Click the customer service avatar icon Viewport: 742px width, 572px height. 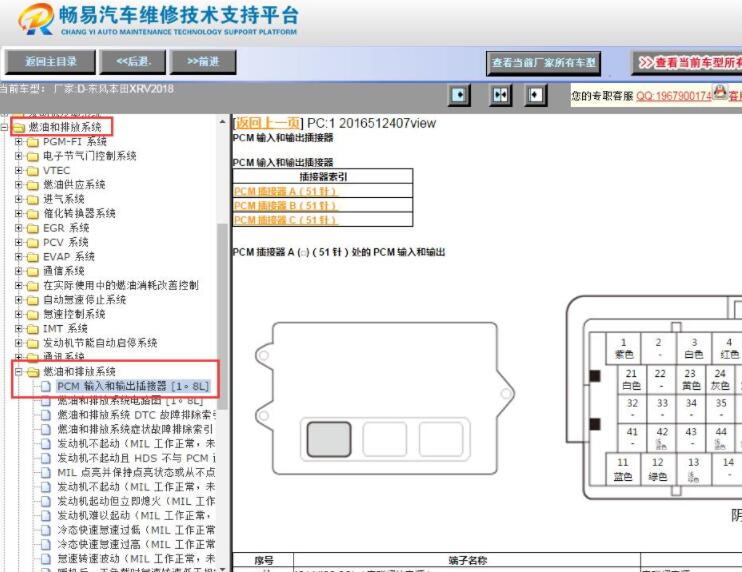click(x=720, y=91)
